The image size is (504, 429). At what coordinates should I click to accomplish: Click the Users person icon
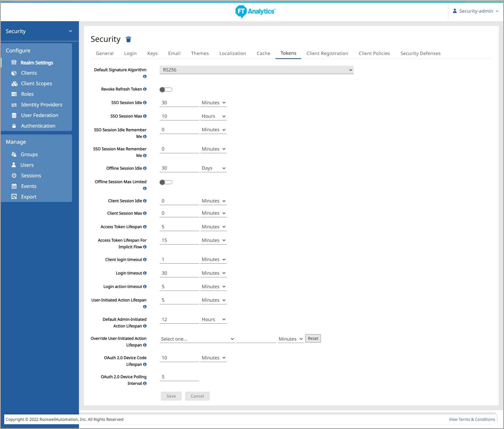coord(14,165)
